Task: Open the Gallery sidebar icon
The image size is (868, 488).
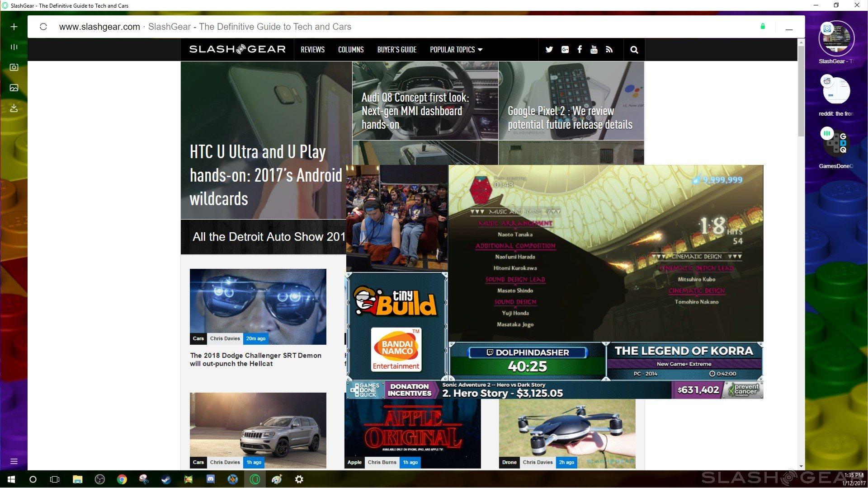Action: tap(14, 88)
